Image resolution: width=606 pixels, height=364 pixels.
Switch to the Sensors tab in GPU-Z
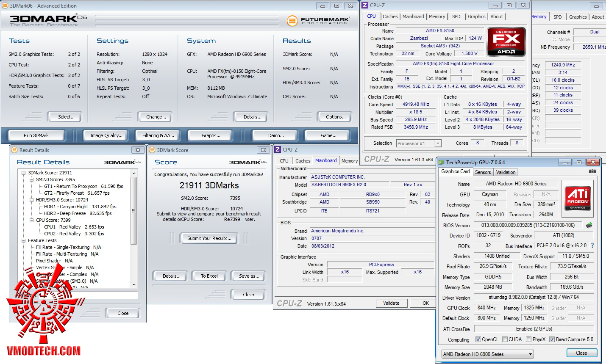483,172
